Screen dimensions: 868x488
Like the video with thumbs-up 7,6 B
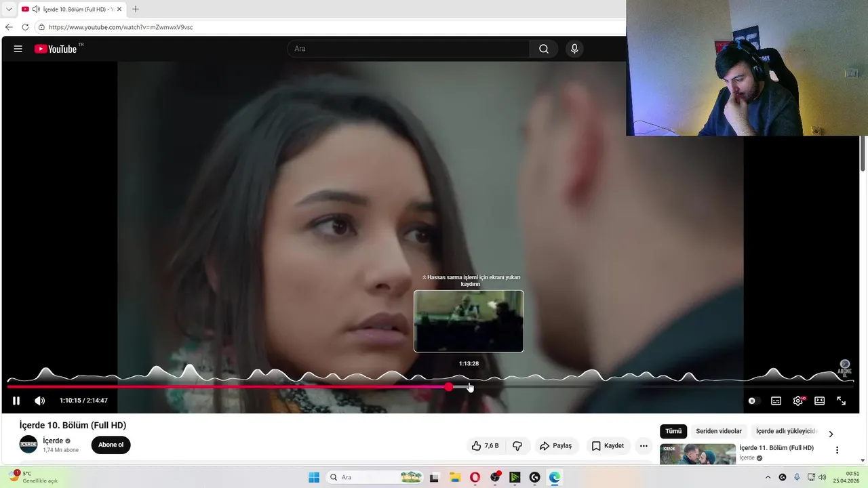coord(485,445)
